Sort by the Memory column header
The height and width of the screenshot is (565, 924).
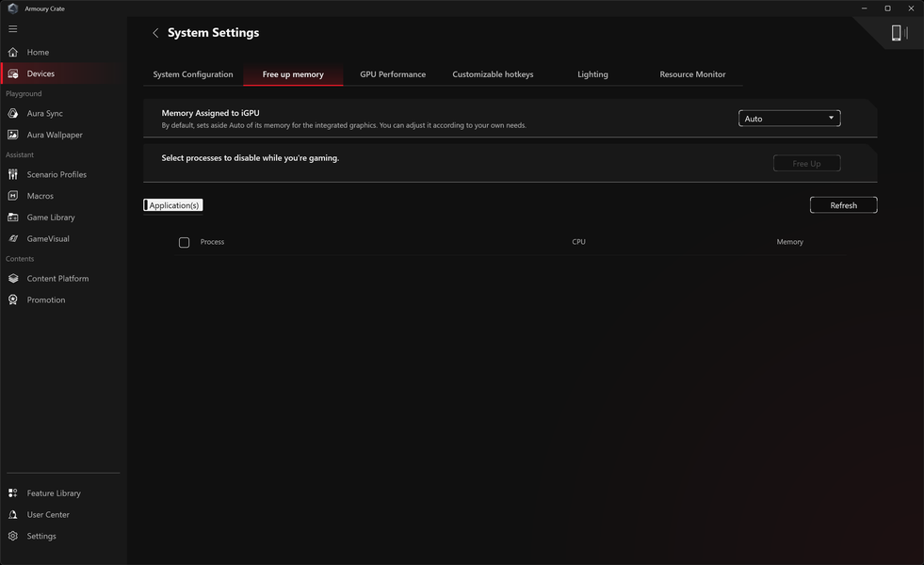[x=789, y=242]
